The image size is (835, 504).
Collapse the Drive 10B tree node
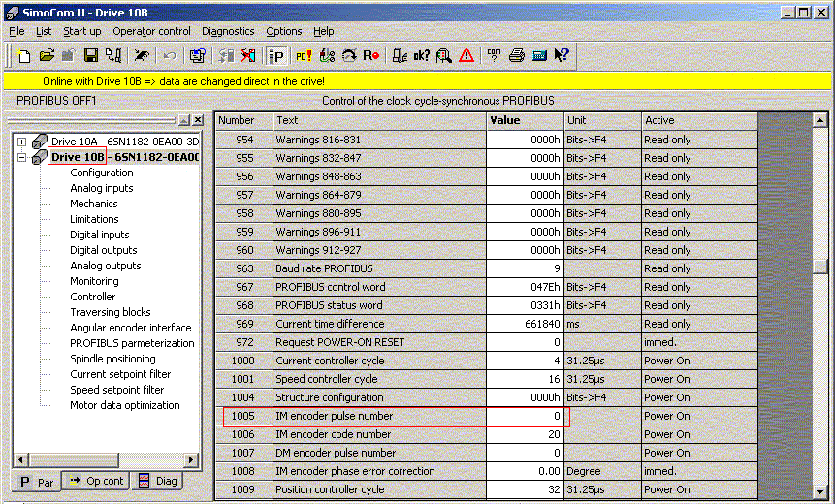coord(22,157)
